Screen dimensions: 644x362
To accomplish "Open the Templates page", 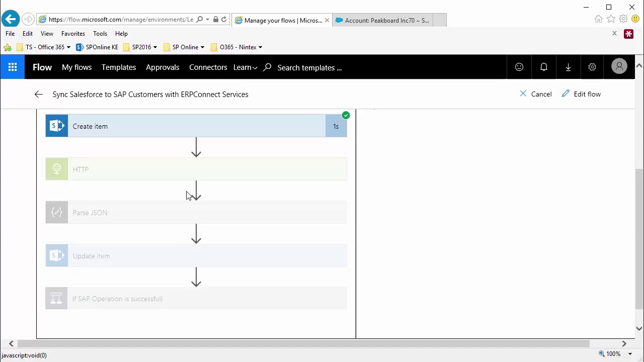I will click(119, 67).
